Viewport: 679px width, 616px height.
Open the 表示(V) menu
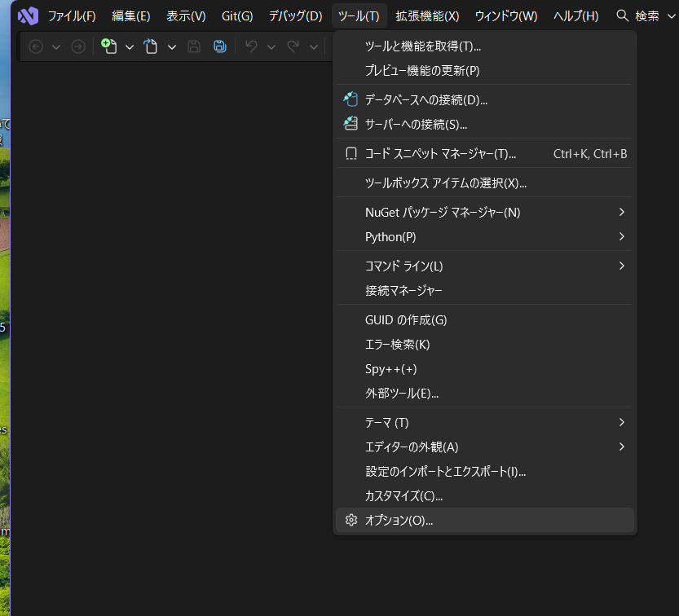click(x=186, y=16)
